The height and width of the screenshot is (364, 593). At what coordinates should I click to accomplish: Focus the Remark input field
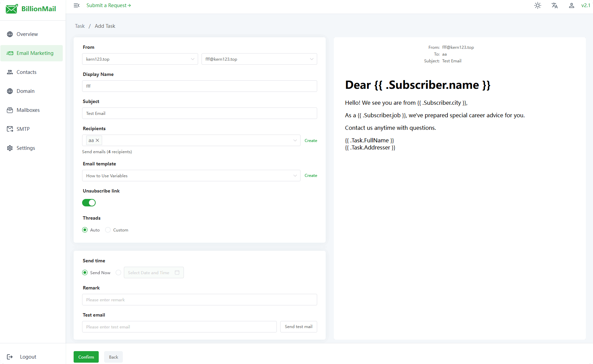point(199,300)
